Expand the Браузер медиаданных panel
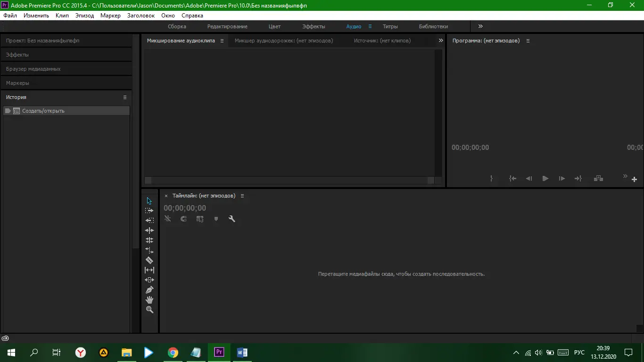The width and height of the screenshot is (644, 362). click(x=66, y=69)
